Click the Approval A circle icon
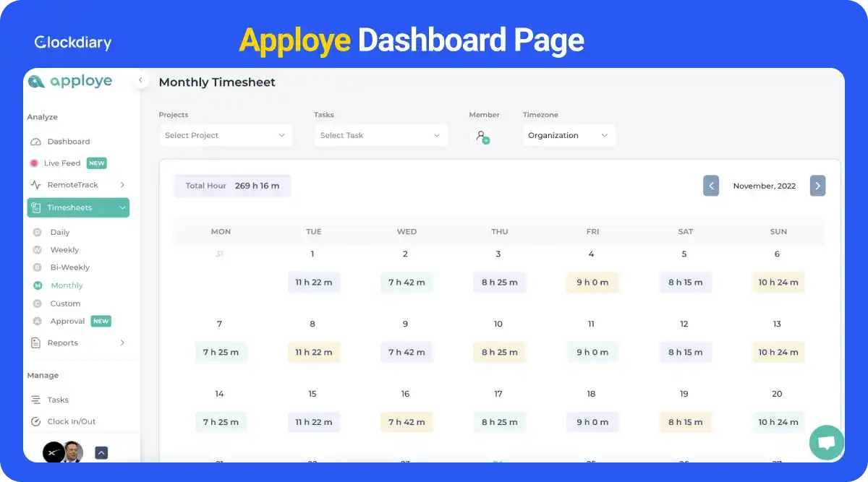The image size is (868, 482). pos(38,321)
